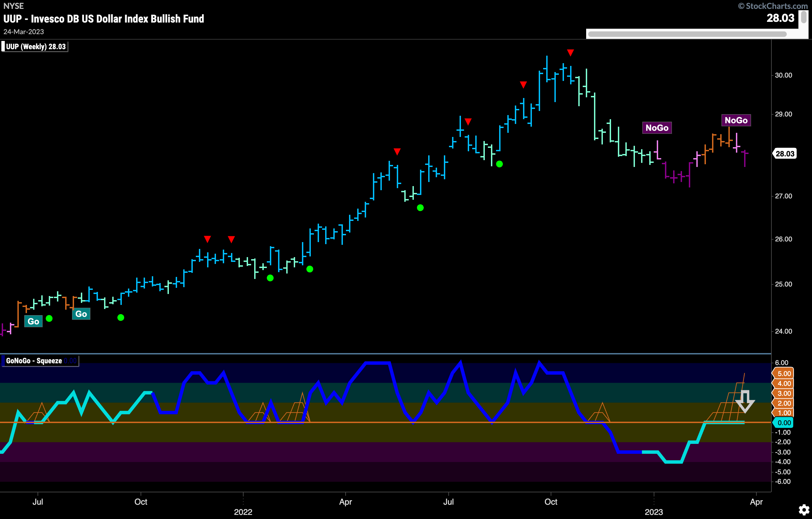Open the chart settings gear icon

(x=804, y=510)
